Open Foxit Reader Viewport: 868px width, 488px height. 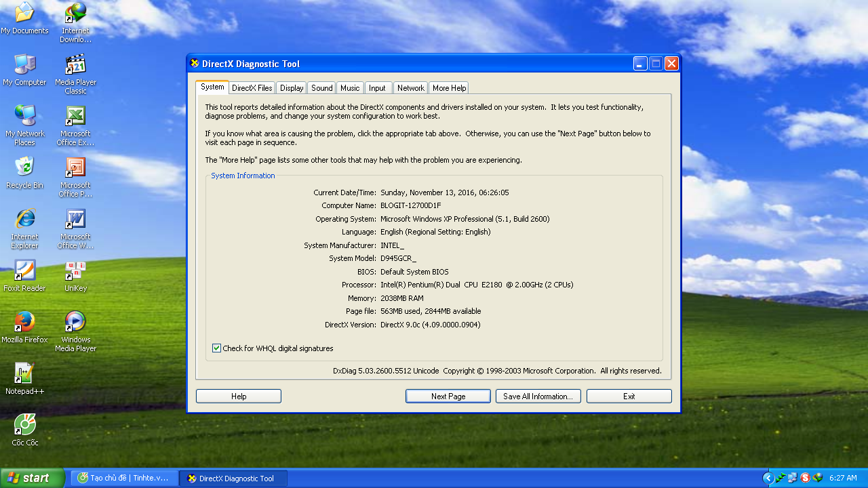click(24, 269)
